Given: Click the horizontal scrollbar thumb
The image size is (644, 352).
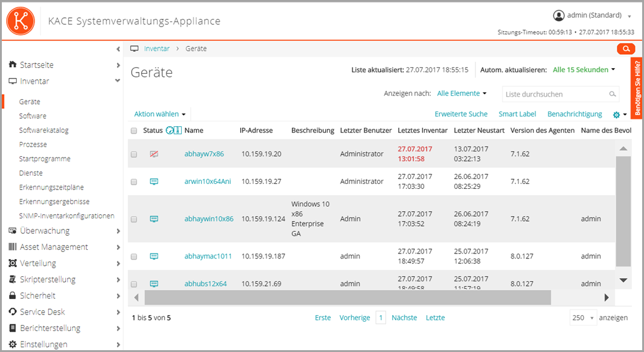Looking at the screenshot, I should [347, 297].
